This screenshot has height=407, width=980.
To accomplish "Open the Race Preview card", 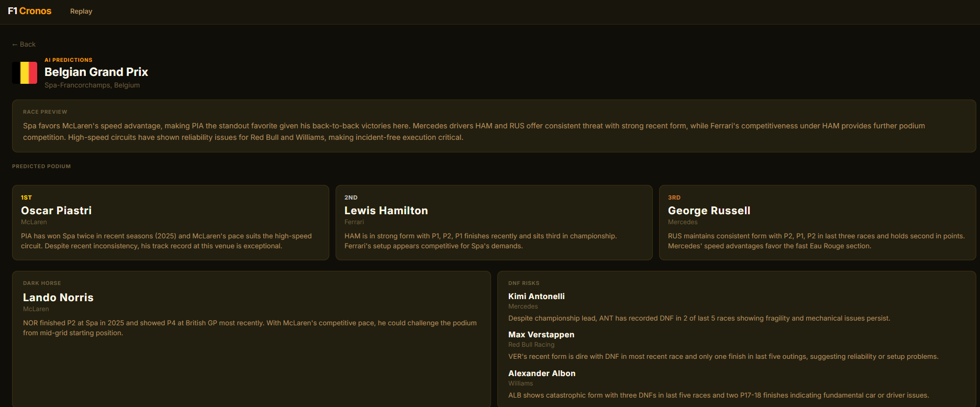I will click(494, 126).
